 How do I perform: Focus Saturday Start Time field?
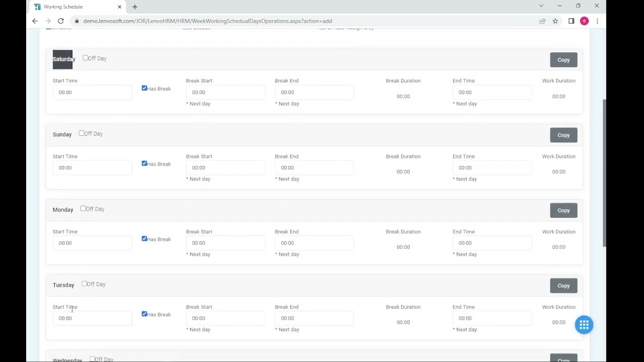pos(92,93)
